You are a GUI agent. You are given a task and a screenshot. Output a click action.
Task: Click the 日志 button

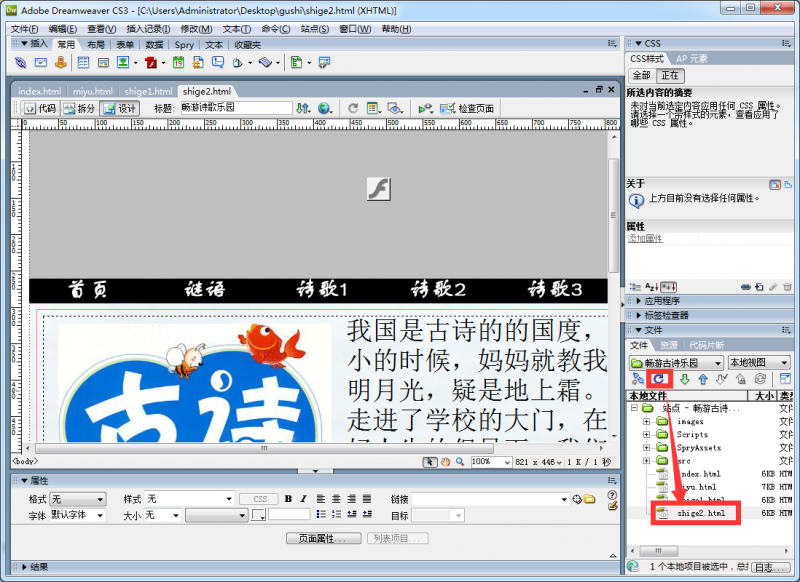click(769, 567)
